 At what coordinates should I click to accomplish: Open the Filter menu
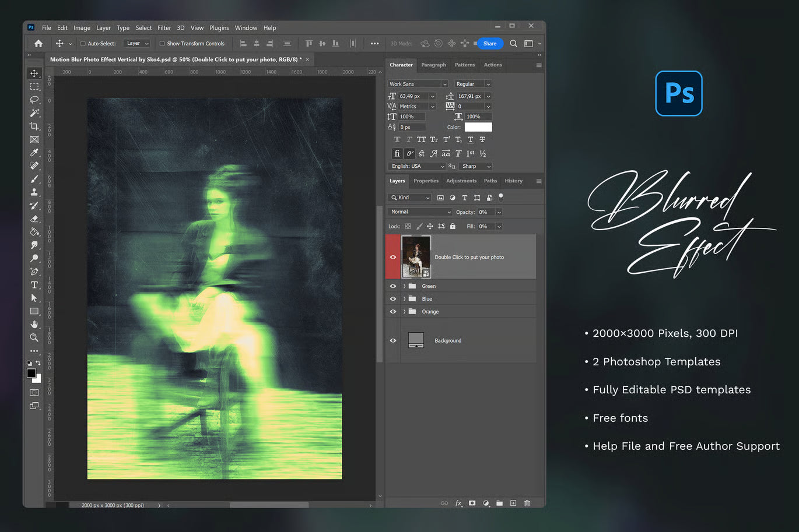[x=164, y=28]
